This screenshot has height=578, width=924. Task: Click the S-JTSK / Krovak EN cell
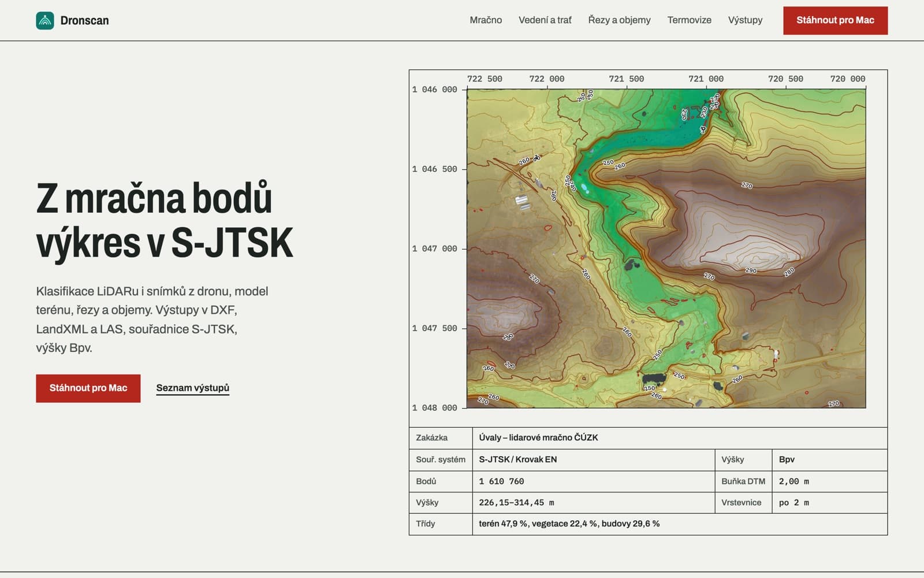pos(594,460)
